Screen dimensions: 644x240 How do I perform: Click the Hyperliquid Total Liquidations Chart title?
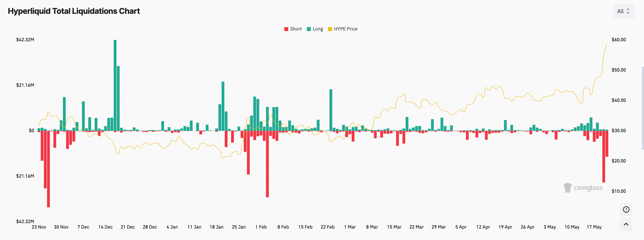click(74, 11)
